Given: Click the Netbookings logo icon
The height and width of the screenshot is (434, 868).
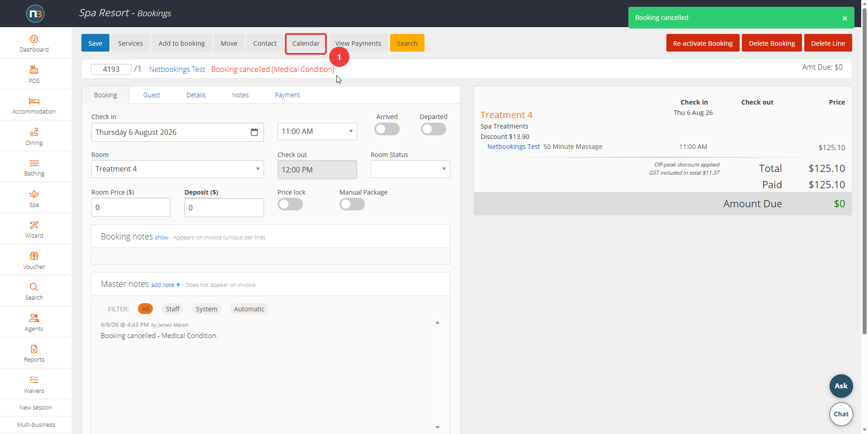Looking at the screenshot, I should [x=35, y=14].
